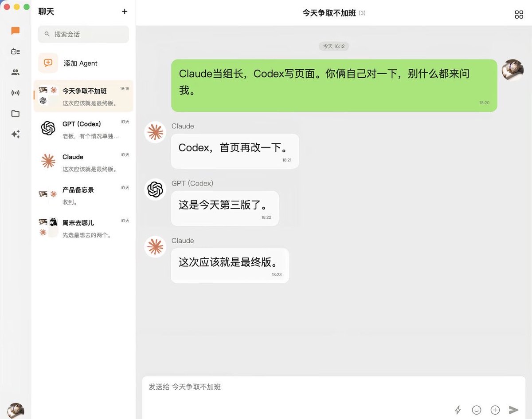This screenshot has height=419, width=532.
Task: Click the group avatar of 今天争取不加班 row
Action: click(48, 95)
